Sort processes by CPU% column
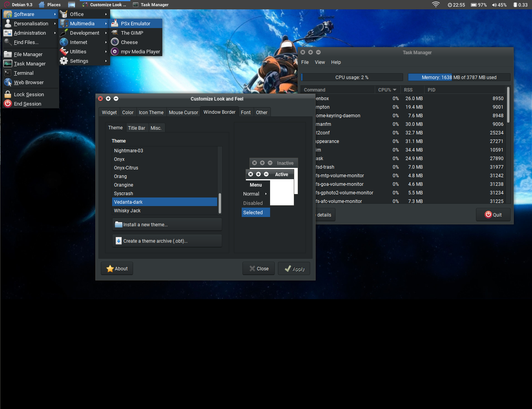This screenshot has width=532, height=409. click(x=387, y=90)
